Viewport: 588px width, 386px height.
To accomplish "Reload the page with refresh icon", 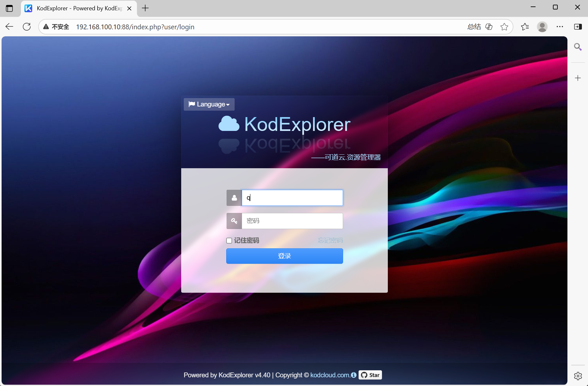I will 27,27.
